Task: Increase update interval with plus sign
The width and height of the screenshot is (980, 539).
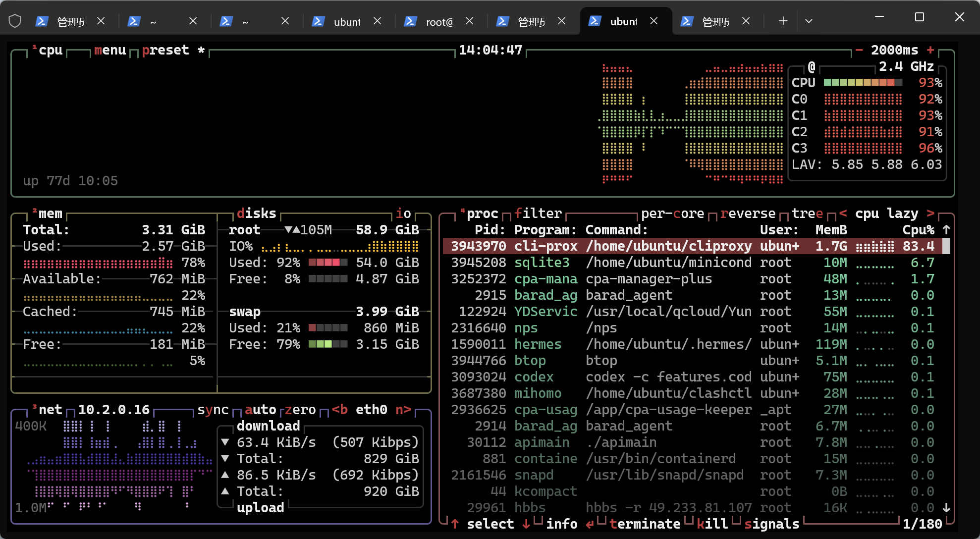Action: pos(930,50)
